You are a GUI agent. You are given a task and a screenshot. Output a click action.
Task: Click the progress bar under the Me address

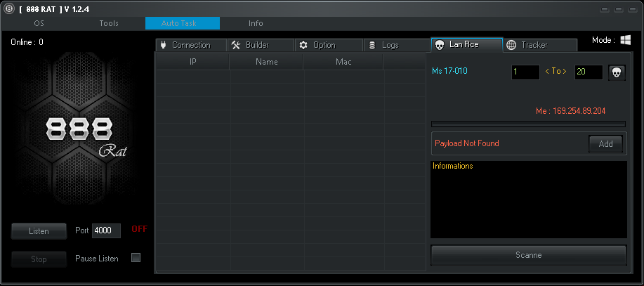pyautogui.click(x=528, y=124)
